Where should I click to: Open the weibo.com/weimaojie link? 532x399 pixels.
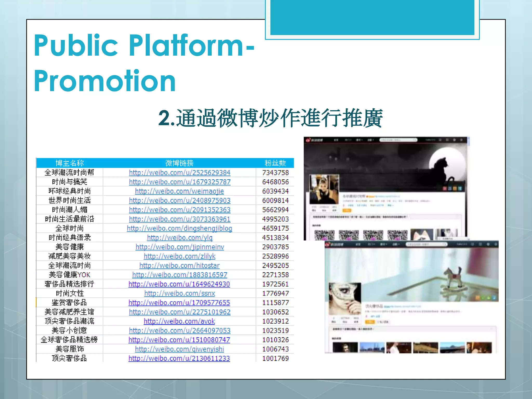tap(179, 191)
